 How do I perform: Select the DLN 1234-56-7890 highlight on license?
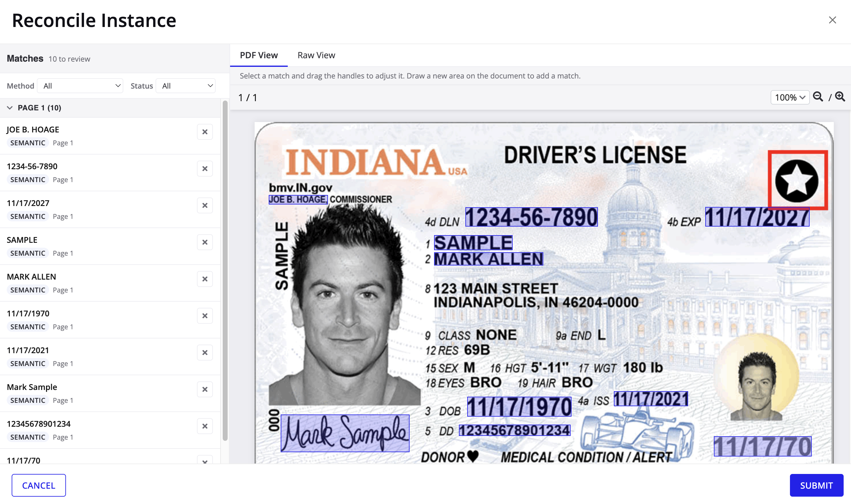click(531, 217)
